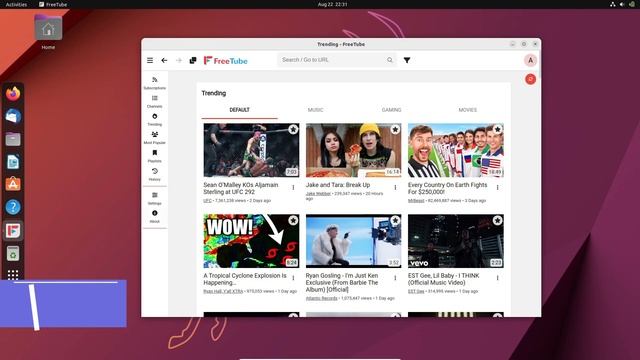This screenshot has height=360, width=640.
Task: Open title "A Tropical Cyclone Explosion Is Happening..."
Action: pyautogui.click(x=245, y=279)
